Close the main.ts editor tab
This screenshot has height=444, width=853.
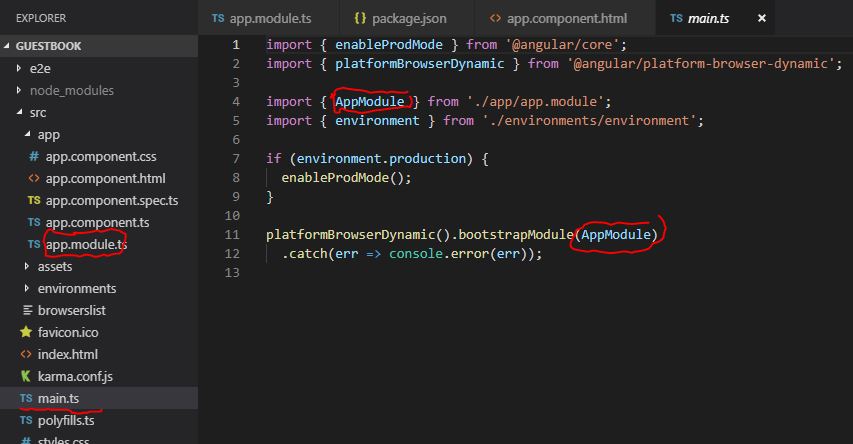click(764, 19)
